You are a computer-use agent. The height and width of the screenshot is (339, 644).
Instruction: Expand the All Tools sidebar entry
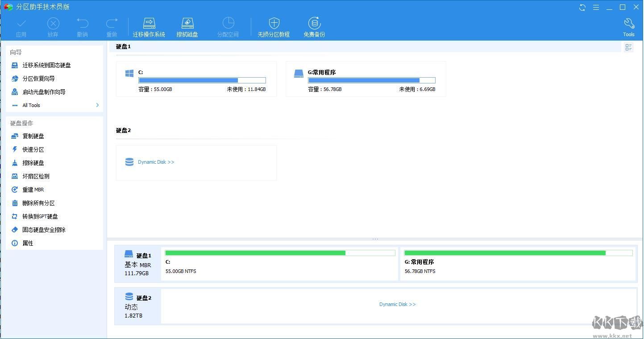point(31,105)
